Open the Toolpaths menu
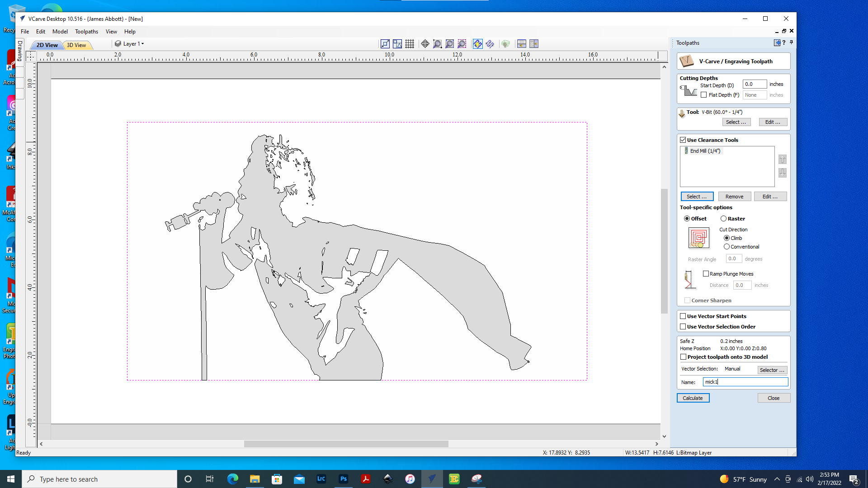The height and width of the screenshot is (488, 868). pos(86,32)
